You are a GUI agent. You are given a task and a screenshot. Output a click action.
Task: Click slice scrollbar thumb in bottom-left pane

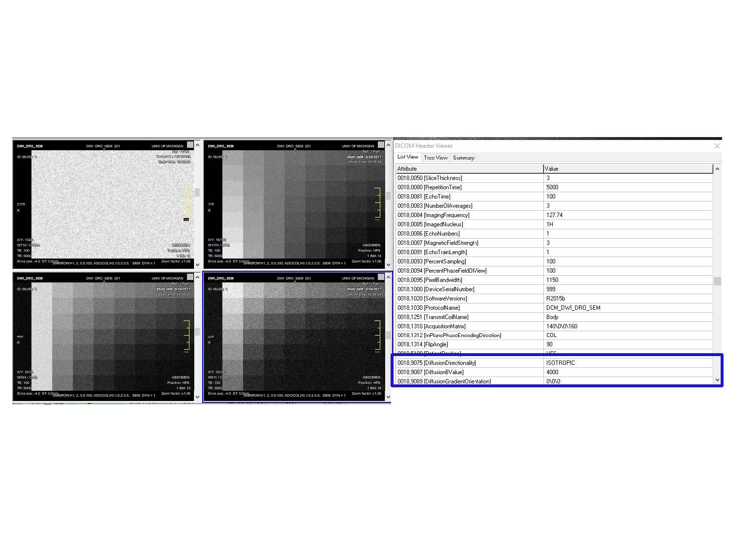[197, 331]
